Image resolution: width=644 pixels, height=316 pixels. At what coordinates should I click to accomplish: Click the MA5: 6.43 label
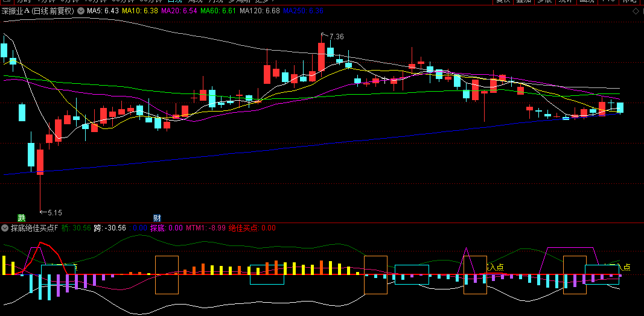[x=103, y=11]
